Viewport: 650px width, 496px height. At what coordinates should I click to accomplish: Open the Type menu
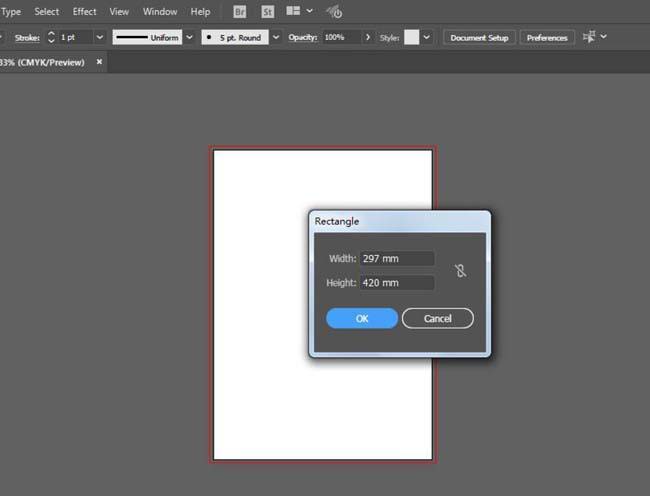tap(10, 12)
